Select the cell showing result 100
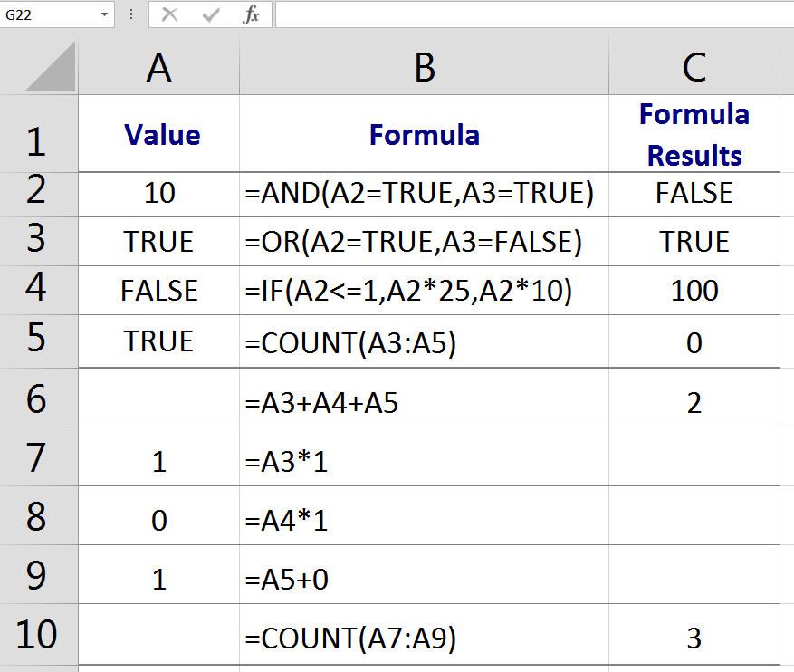This screenshot has height=672, width=794. point(694,291)
